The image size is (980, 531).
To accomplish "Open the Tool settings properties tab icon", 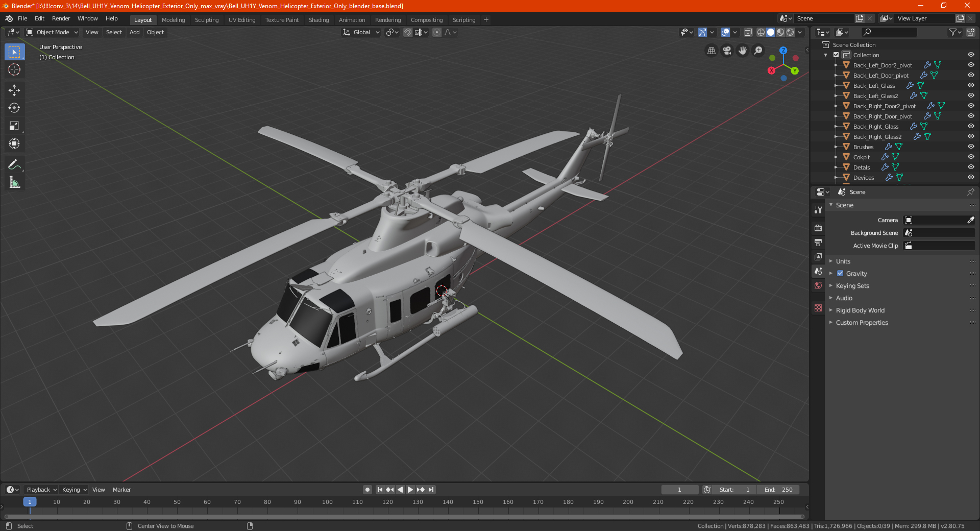I will pyautogui.click(x=818, y=209).
